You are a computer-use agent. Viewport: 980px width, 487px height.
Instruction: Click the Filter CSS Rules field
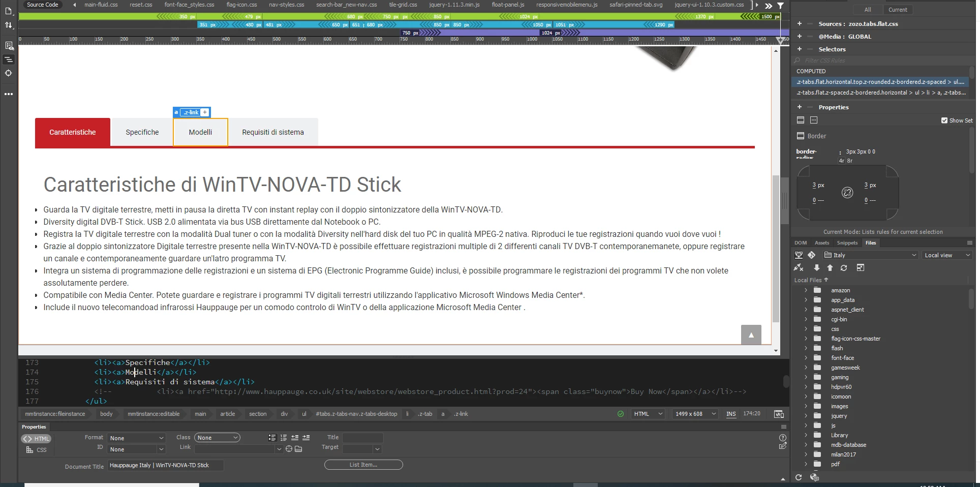click(x=882, y=60)
